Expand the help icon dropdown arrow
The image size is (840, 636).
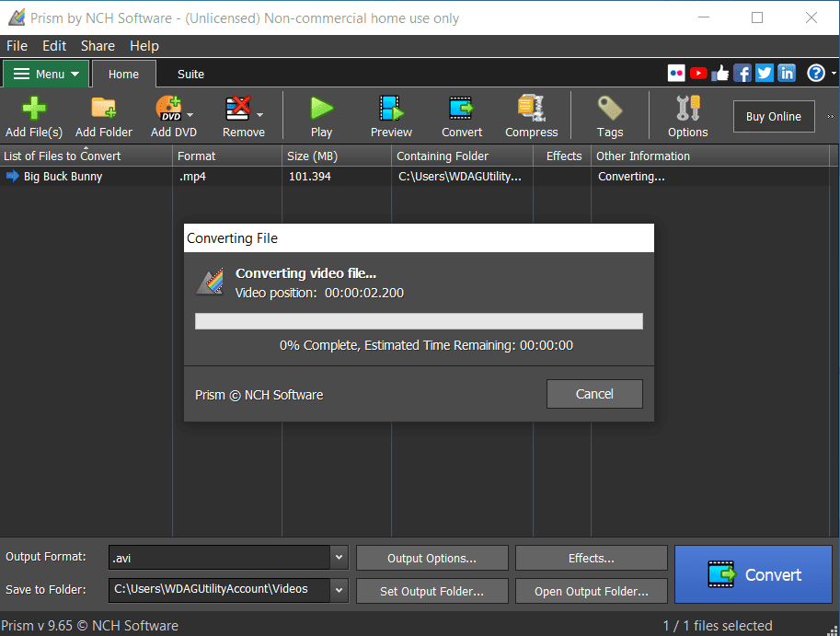pos(834,73)
